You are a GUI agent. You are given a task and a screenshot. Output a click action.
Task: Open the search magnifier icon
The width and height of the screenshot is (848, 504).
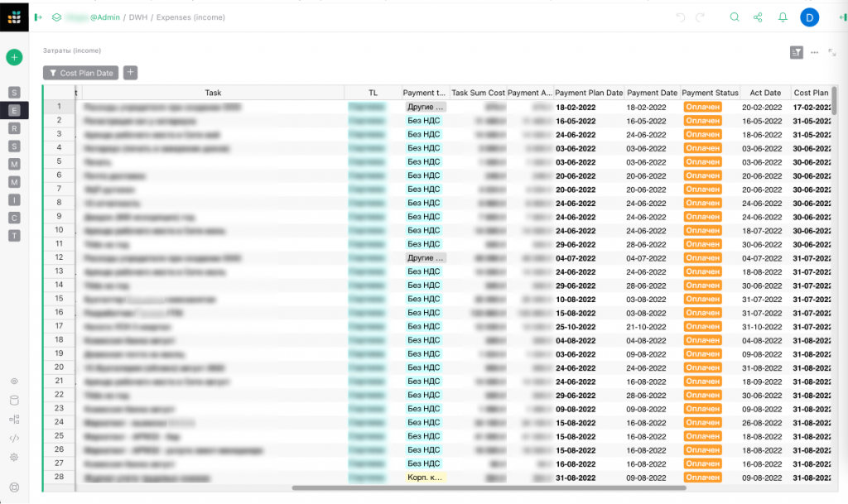coord(735,17)
